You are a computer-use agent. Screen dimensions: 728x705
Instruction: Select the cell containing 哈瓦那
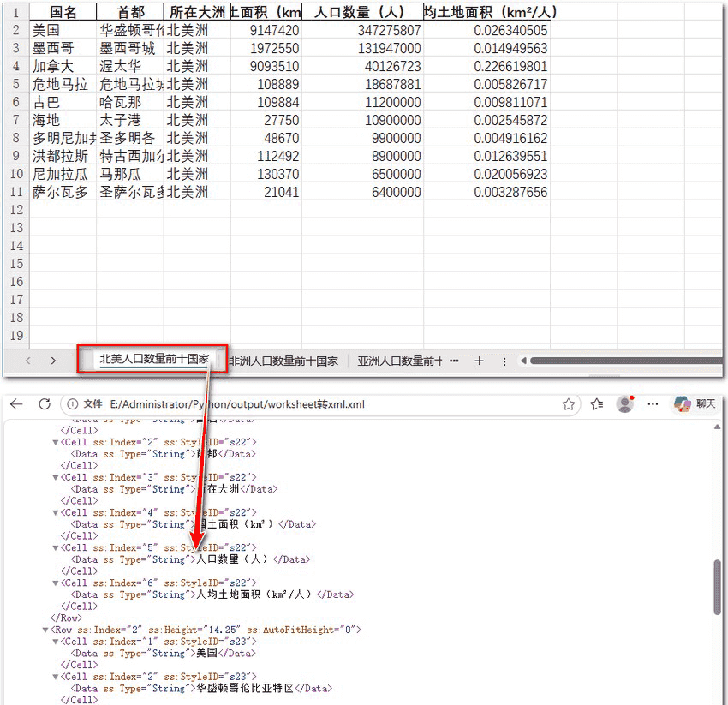tap(130, 102)
